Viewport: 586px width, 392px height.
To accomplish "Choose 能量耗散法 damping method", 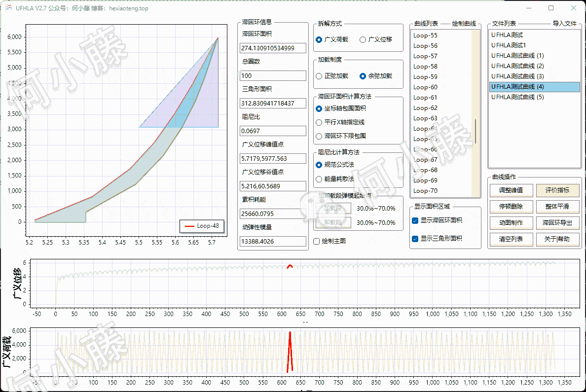I will (x=319, y=178).
